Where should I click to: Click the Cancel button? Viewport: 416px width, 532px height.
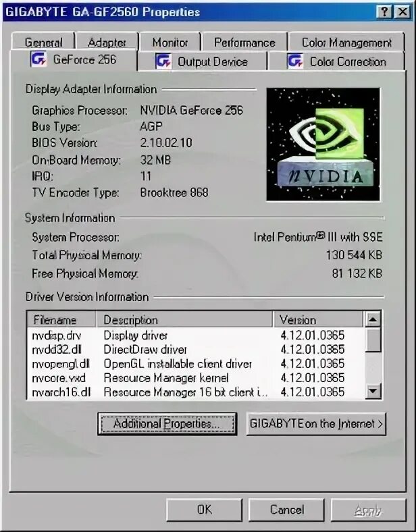(287, 510)
